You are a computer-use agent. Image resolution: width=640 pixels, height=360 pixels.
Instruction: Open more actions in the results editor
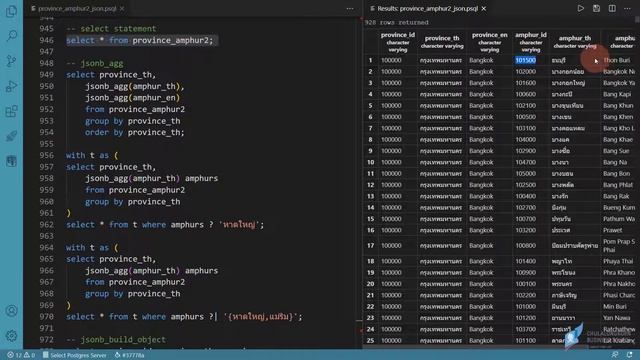tap(627, 8)
